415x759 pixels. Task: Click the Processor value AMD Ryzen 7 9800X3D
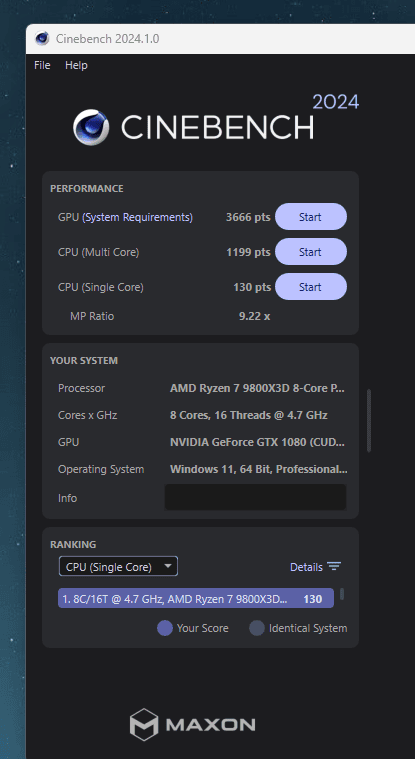(257, 388)
